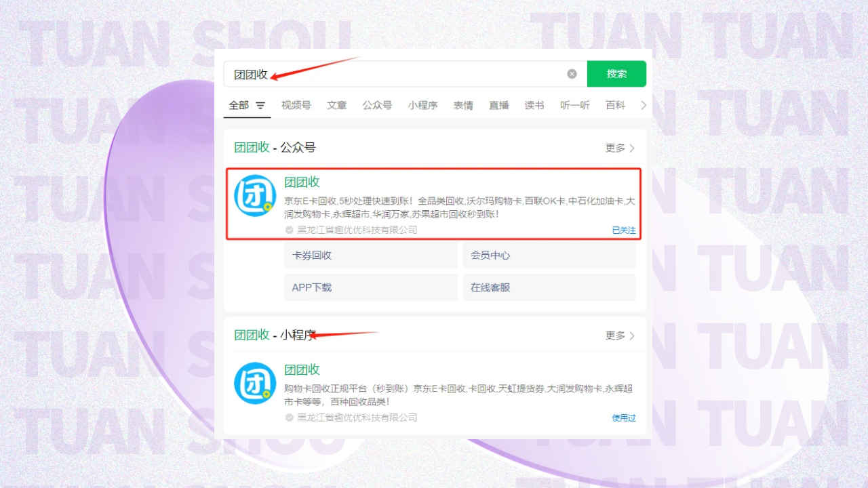Click the 团团收 小程序 logo avatar
This screenshot has height=488, width=868.
[255, 383]
